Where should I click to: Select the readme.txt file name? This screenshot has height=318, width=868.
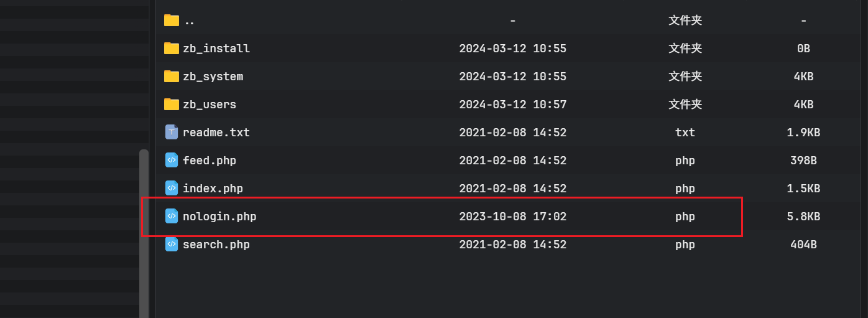[x=216, y=133]
